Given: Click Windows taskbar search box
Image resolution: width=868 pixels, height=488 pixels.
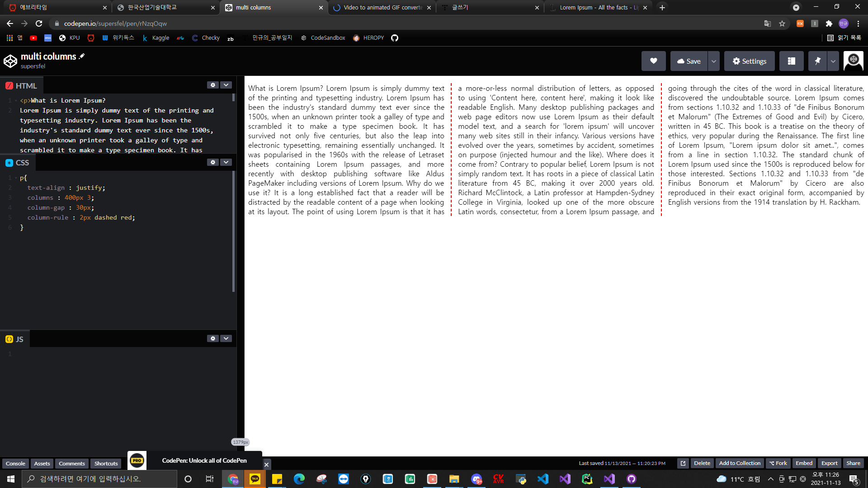Looking at the screenshot, I should tap(99, 479).
